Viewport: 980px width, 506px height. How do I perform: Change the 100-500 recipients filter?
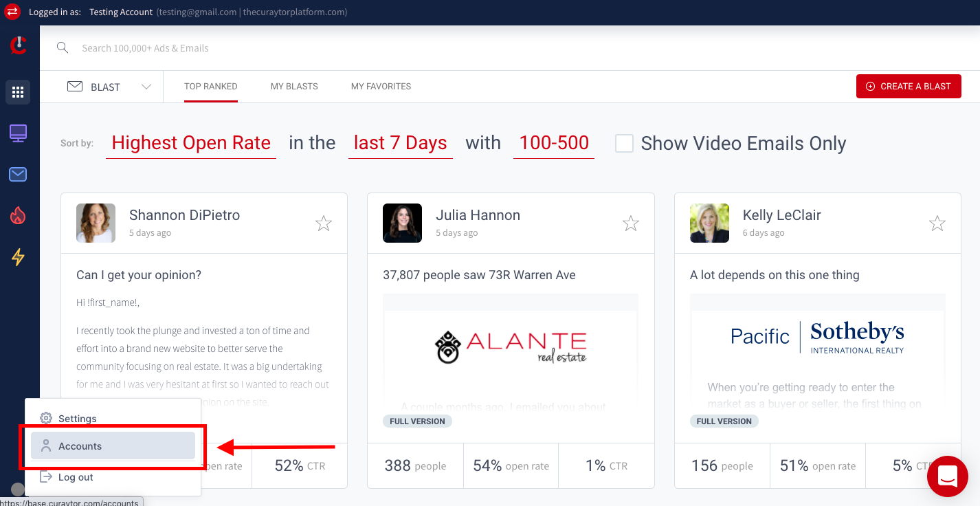554,143
